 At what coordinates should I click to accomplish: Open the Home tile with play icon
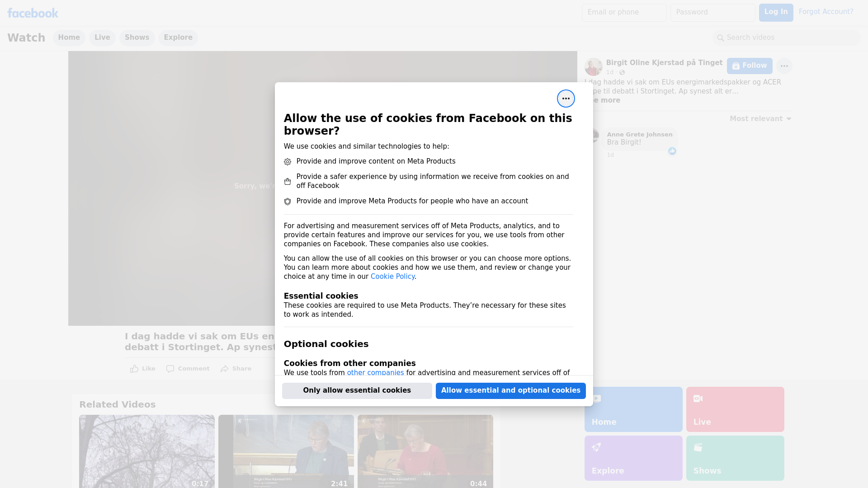pos(633,409)
